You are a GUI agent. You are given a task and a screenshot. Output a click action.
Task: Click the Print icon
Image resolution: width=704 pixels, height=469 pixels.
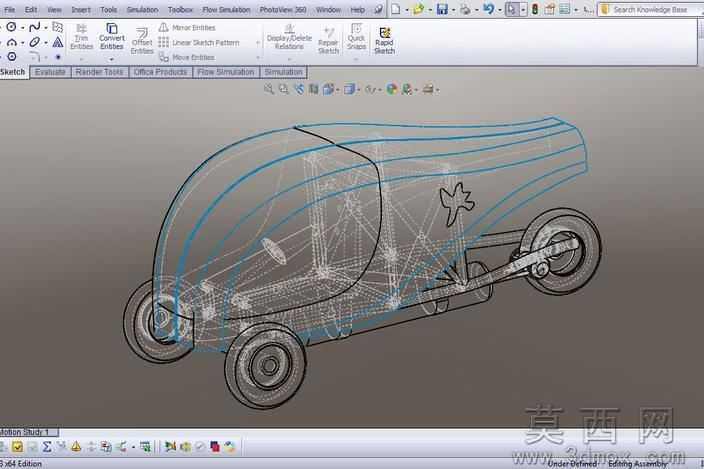465,9
